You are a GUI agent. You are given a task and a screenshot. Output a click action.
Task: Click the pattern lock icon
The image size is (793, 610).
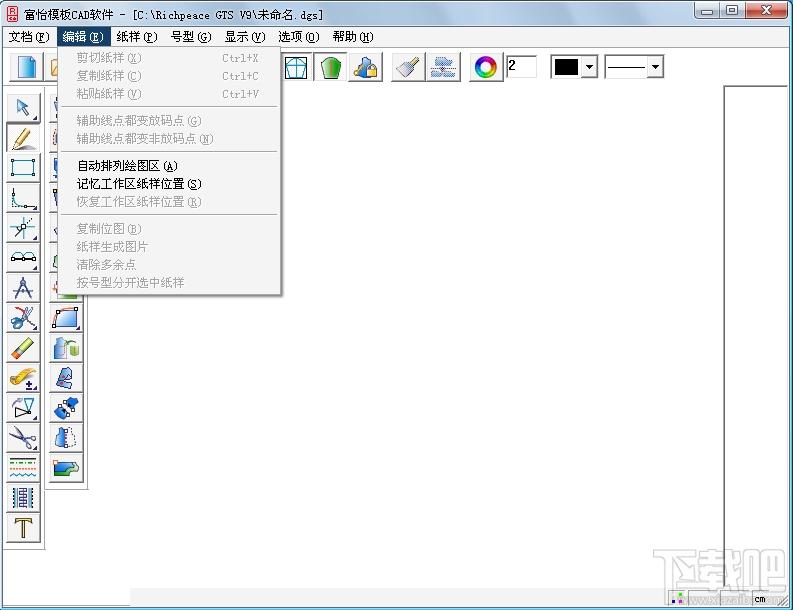coord(365,67)
